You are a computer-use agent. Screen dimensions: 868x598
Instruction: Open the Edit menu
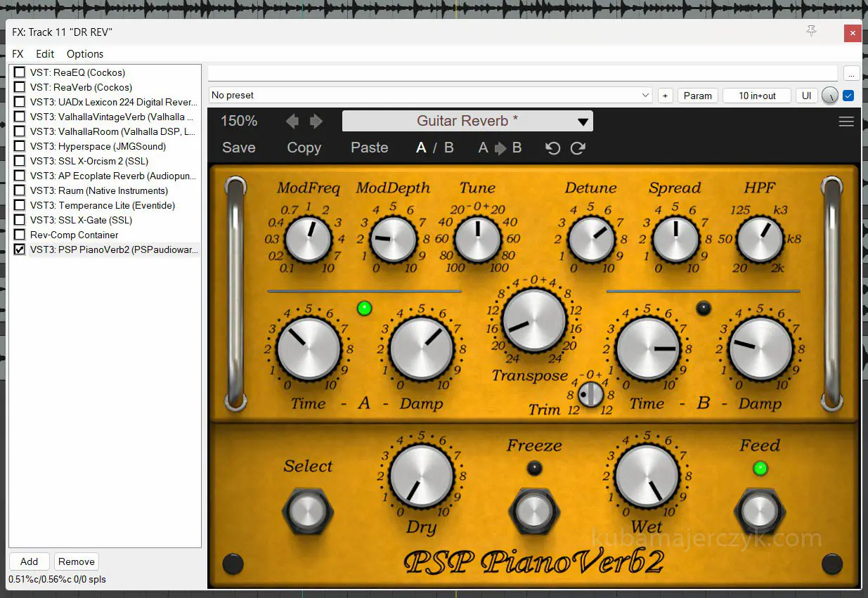[45, 54]
